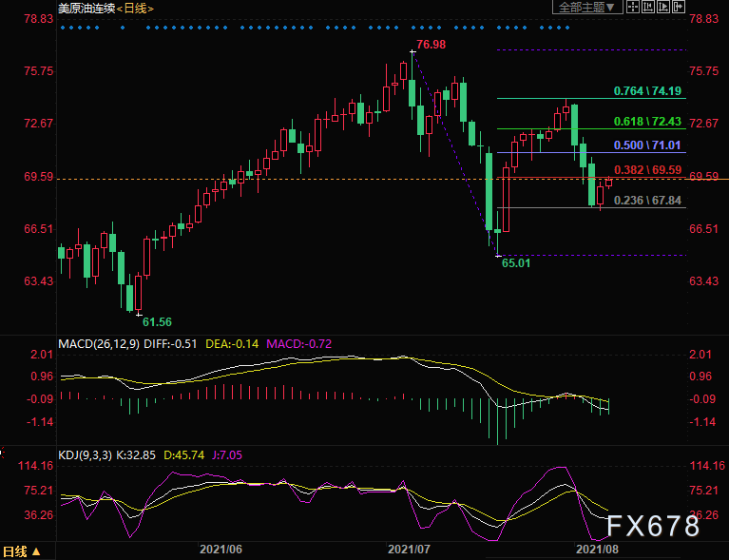729x560 pixels.
Task: Click the 美原油连续 instrument title
Action: coord(86,7)
